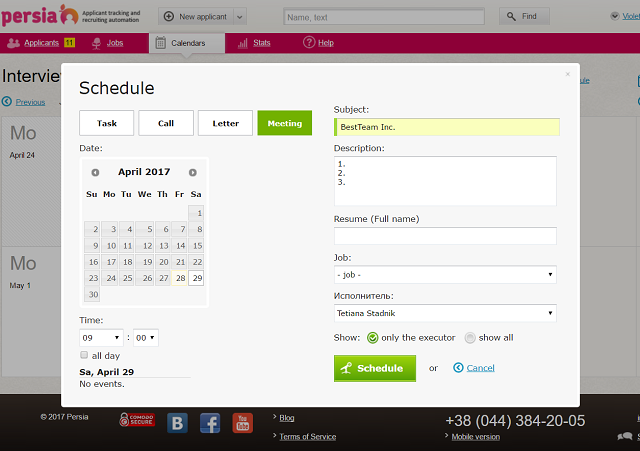Pick April 28 in the calendar
Image resolution: width=640 pixels, height=451 pixels.
178,278
